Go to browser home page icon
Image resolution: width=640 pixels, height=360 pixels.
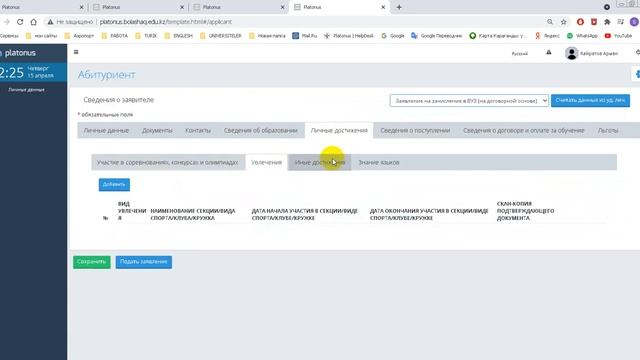[x=33, y=22]
